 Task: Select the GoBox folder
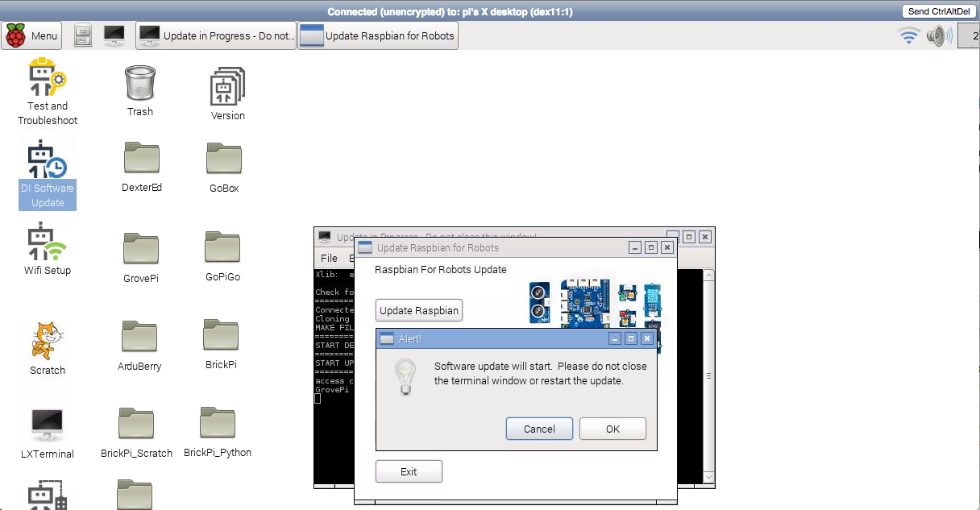point(224,168)
